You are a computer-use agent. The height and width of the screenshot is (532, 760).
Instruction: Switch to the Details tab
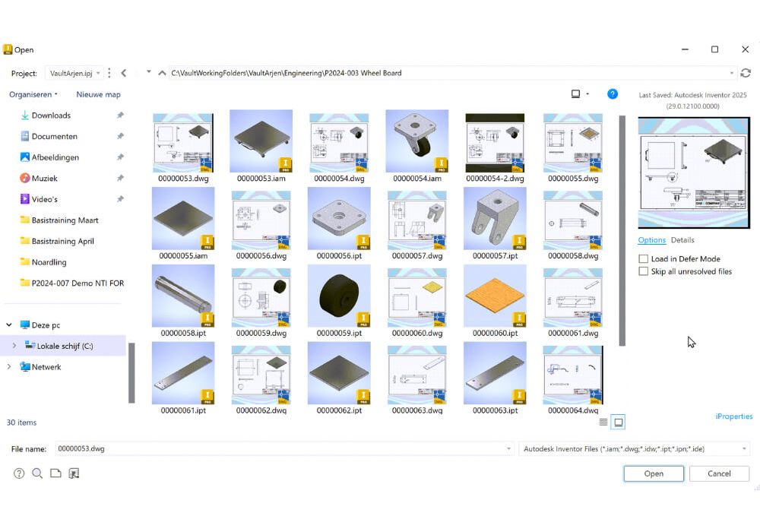(682, 240)
